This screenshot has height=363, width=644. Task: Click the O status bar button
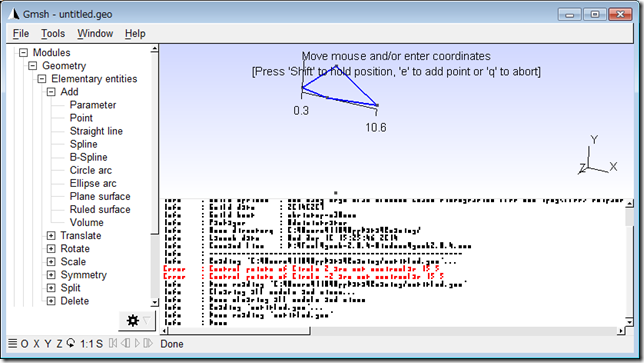click(25, 344)
